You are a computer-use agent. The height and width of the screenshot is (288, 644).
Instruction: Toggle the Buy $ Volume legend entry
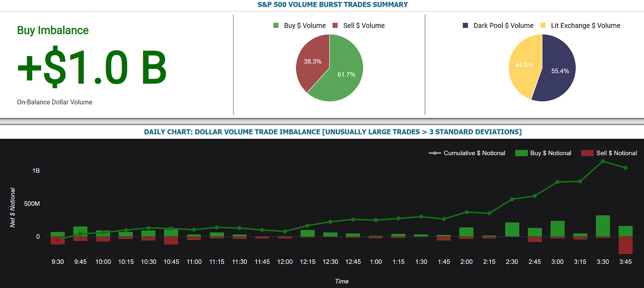299,26
